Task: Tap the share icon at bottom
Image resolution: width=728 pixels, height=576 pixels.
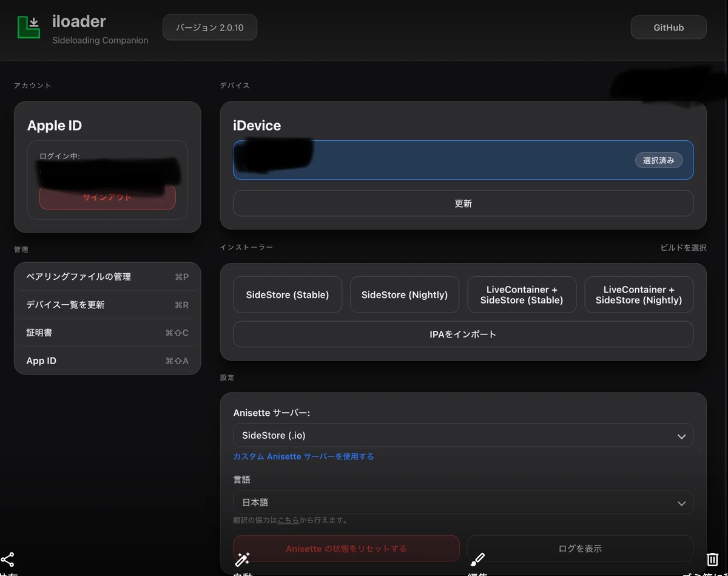Action: (x=7, y=560)
